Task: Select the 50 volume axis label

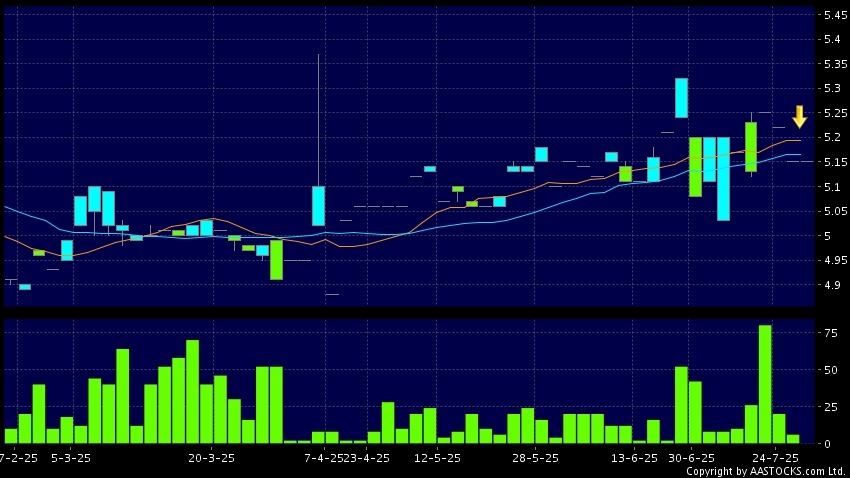Action: [x=830, y=370]
